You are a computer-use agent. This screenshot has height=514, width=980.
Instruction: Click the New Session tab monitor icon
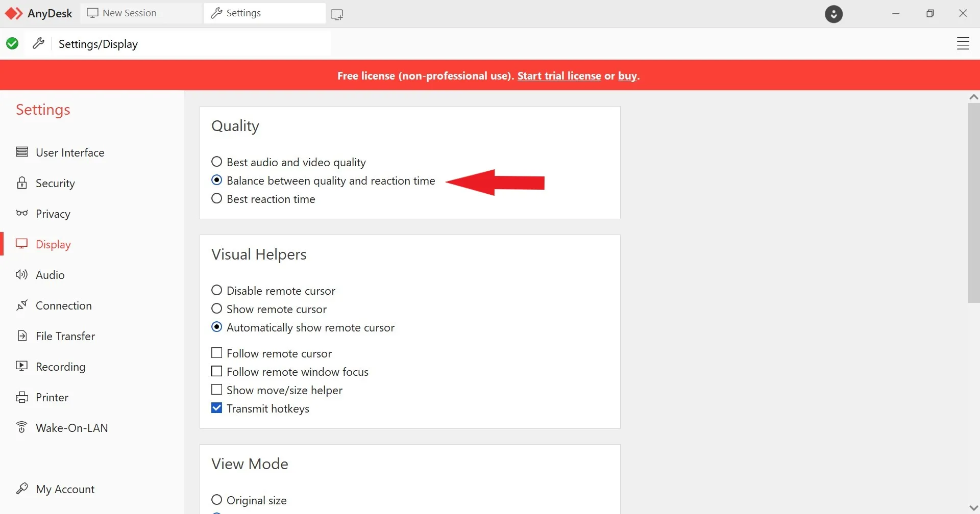click(92, 13)
